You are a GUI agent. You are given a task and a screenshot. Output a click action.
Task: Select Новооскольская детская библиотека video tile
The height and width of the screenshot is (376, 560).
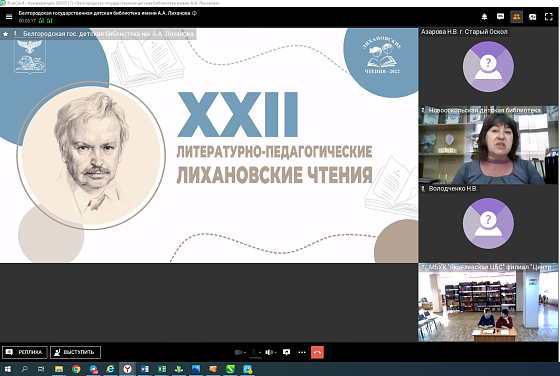pyautogui.click(x=488, y=145)
